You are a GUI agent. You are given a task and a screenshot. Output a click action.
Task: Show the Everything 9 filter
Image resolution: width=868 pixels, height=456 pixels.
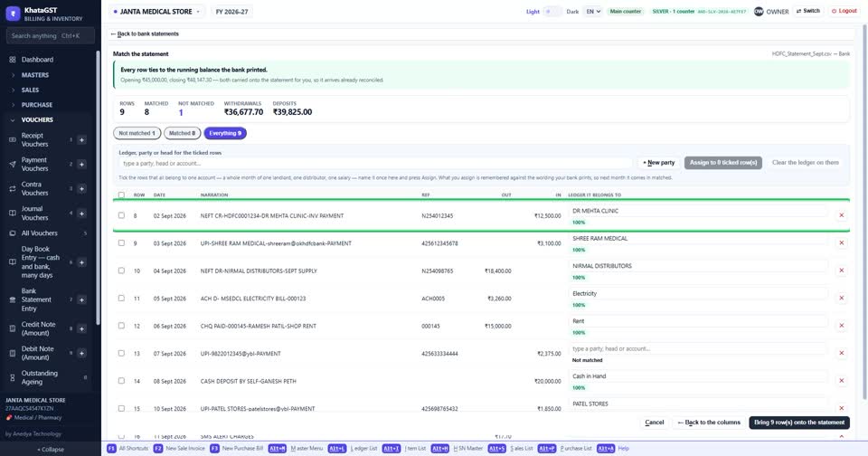(225, 133)
